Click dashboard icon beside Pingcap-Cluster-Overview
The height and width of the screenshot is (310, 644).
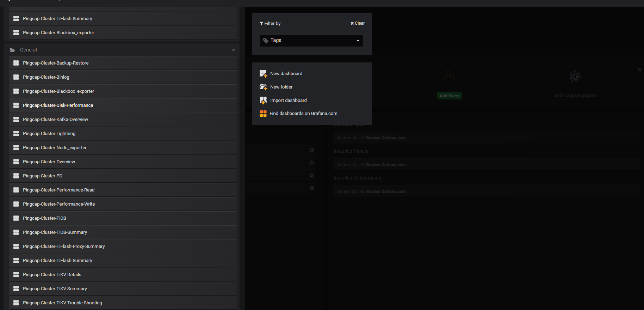pyautogui.click(x=16, y=162)
